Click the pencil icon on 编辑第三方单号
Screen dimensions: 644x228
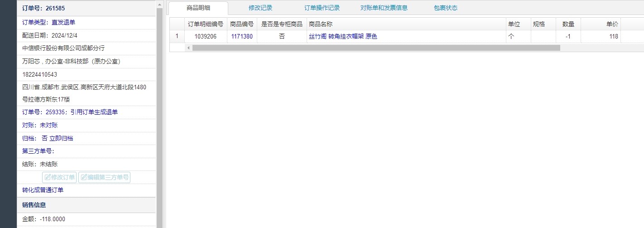[x=84, y=177]
